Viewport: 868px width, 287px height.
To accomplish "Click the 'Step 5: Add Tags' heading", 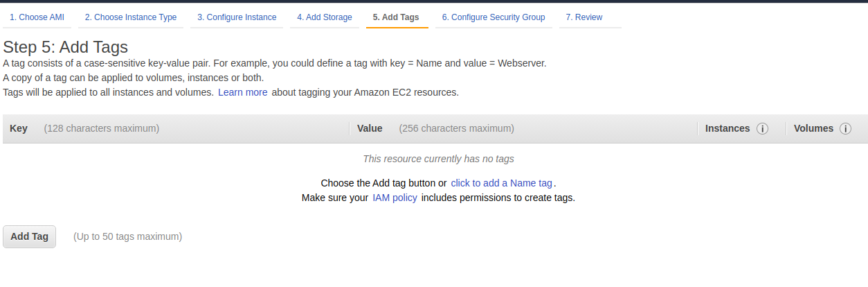I will pyautogui.click(x=66, y=47).
